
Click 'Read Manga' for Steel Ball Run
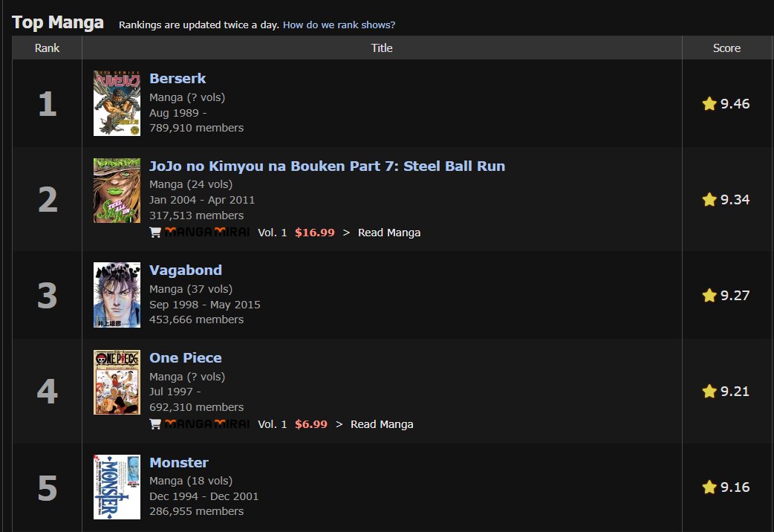click(x=389, y=233)
